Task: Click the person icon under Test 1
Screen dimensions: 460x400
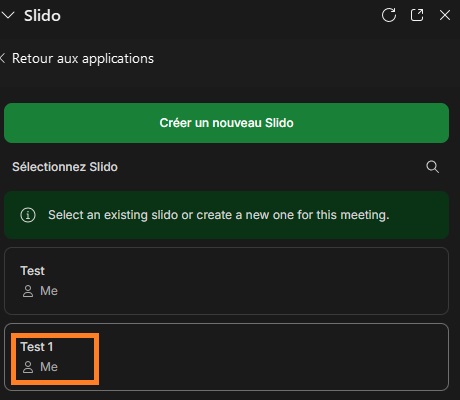Action: coord(28,367)
